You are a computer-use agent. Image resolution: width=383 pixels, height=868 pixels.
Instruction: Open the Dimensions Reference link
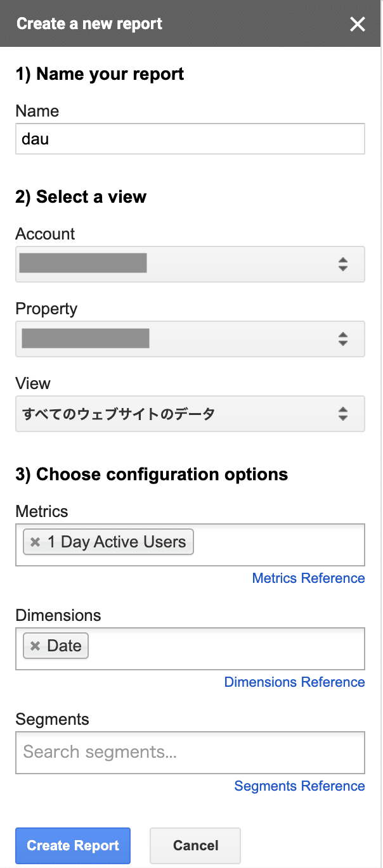tap(294, 682)
